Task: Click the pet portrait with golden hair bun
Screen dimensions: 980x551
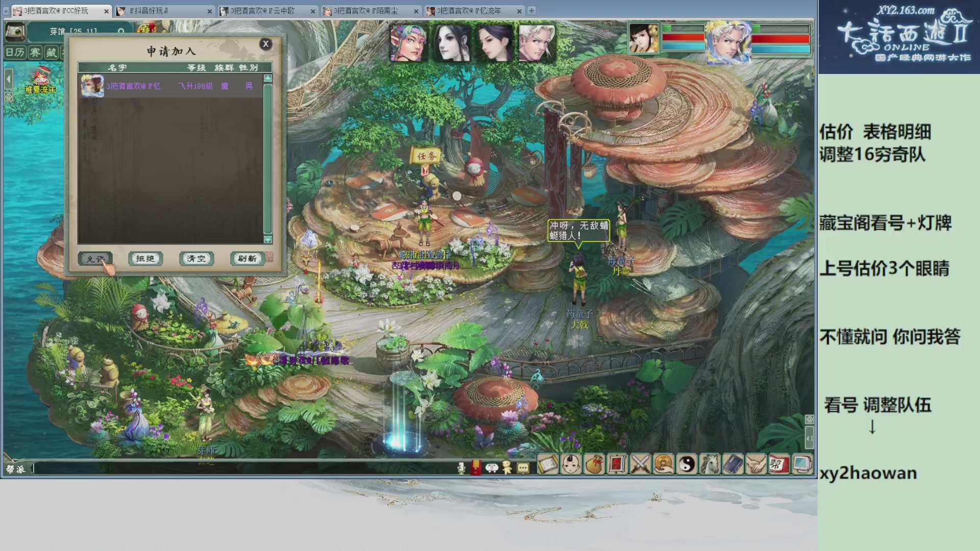Action: coord(644,38)
